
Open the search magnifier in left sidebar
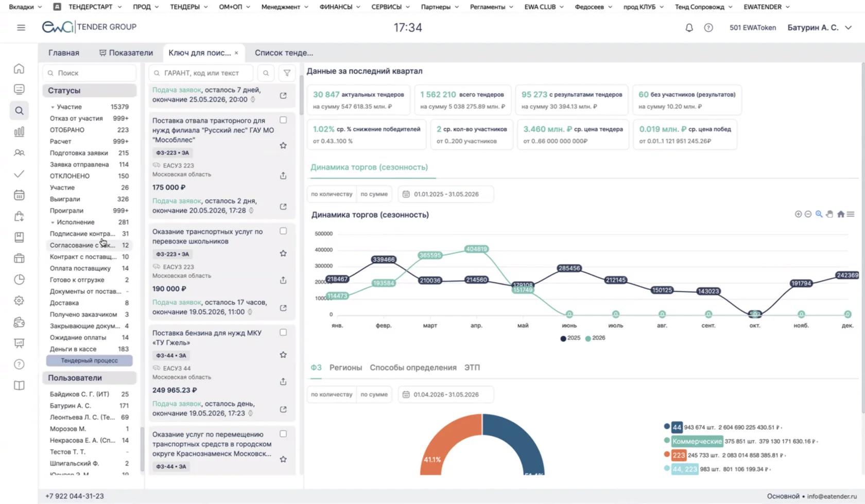(x=19, y=111)
